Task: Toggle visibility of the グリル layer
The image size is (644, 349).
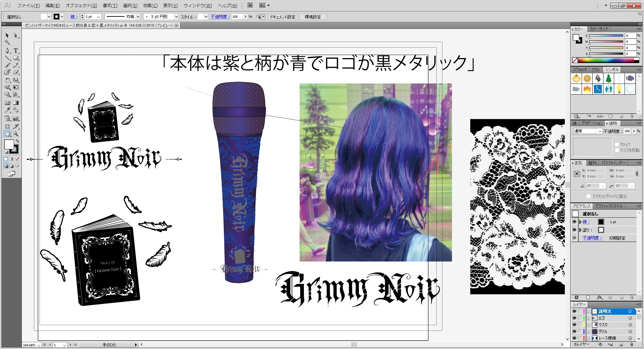Action: click(574, 332)
